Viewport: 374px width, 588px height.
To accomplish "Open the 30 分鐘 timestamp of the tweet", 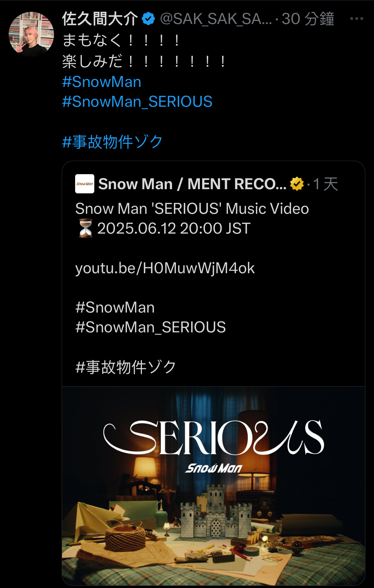I will [308, 19].
